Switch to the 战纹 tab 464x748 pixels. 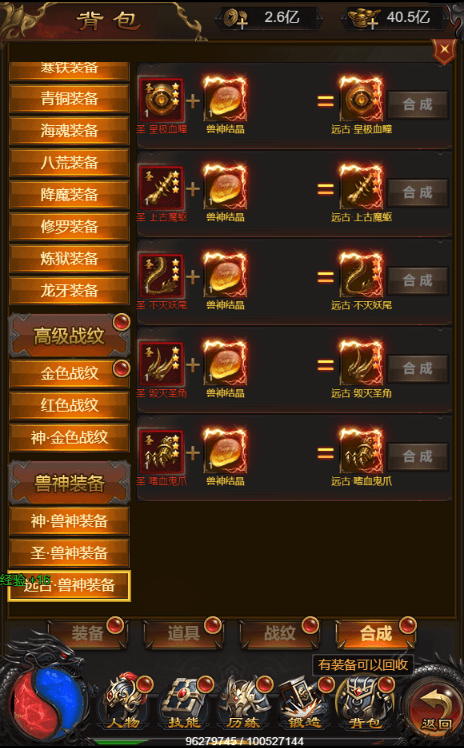tap(280, 634)
